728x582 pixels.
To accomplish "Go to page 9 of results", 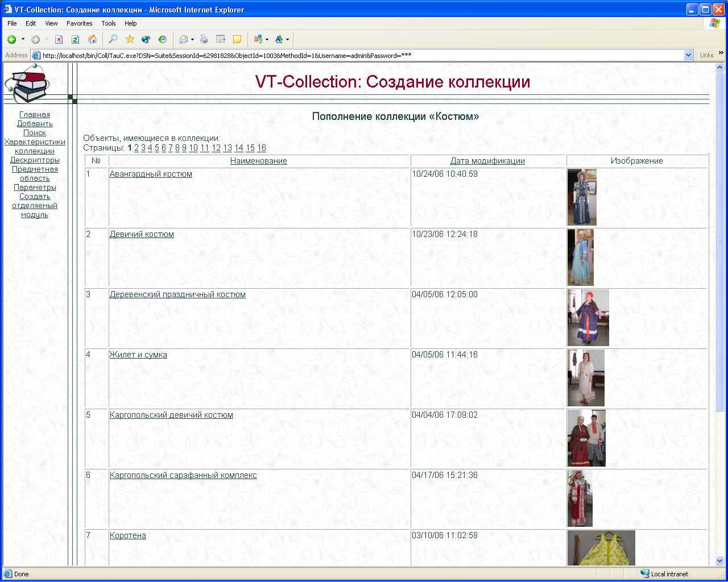I will tap(184, 148).
